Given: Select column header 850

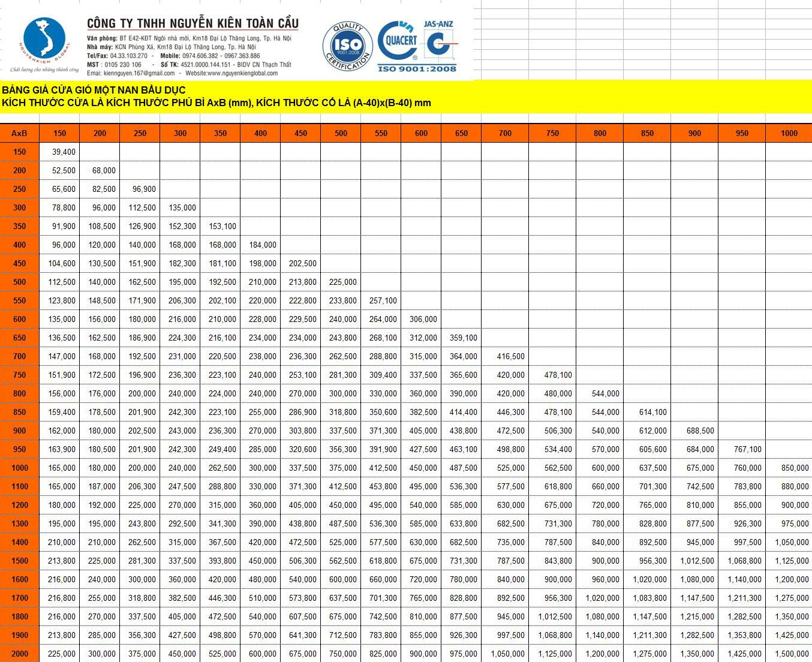Looking at the screenshot, I should 647,133.
